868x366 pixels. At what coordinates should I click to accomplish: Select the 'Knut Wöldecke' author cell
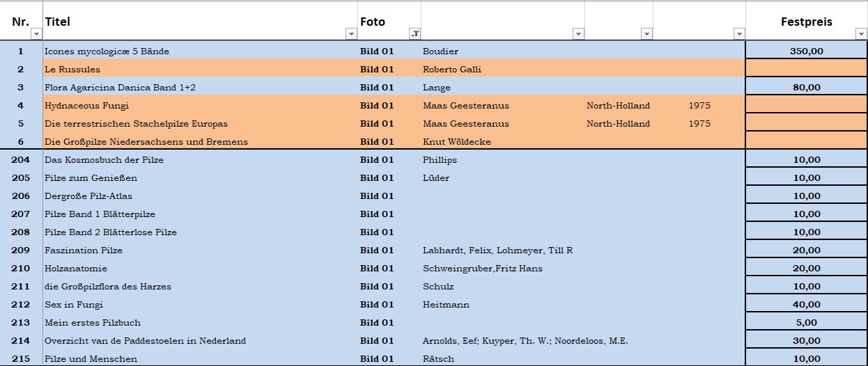[456, 142]
